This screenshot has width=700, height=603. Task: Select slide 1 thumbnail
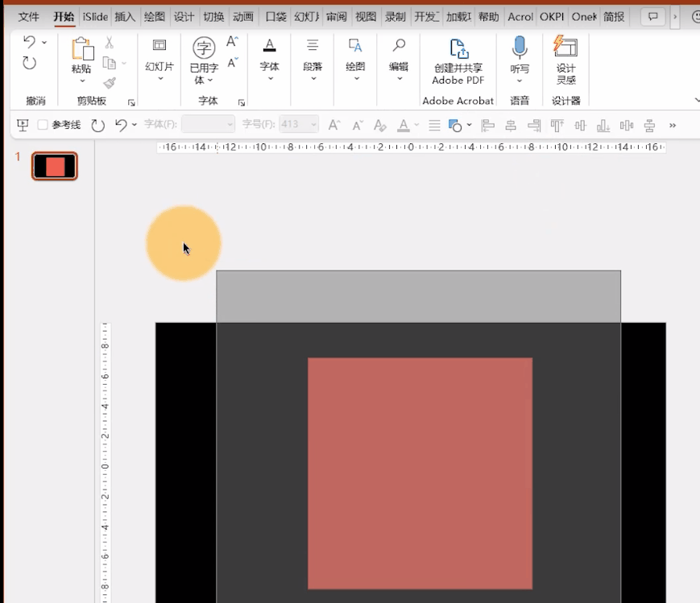55,166
